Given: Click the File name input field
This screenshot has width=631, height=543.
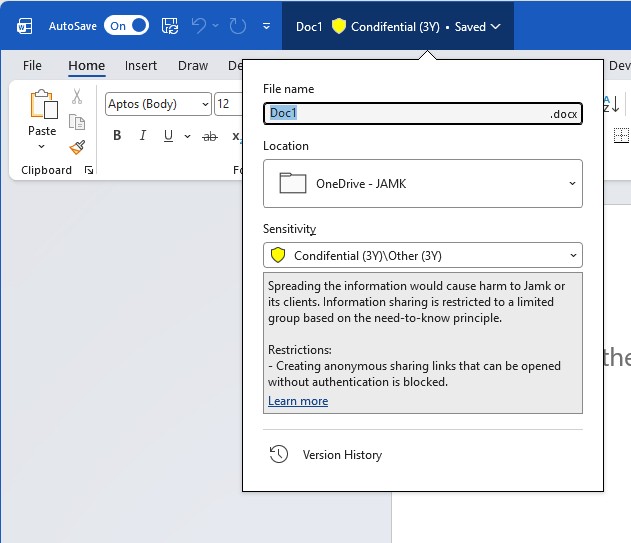Looking at the screenshot, I should pos(405,113).
